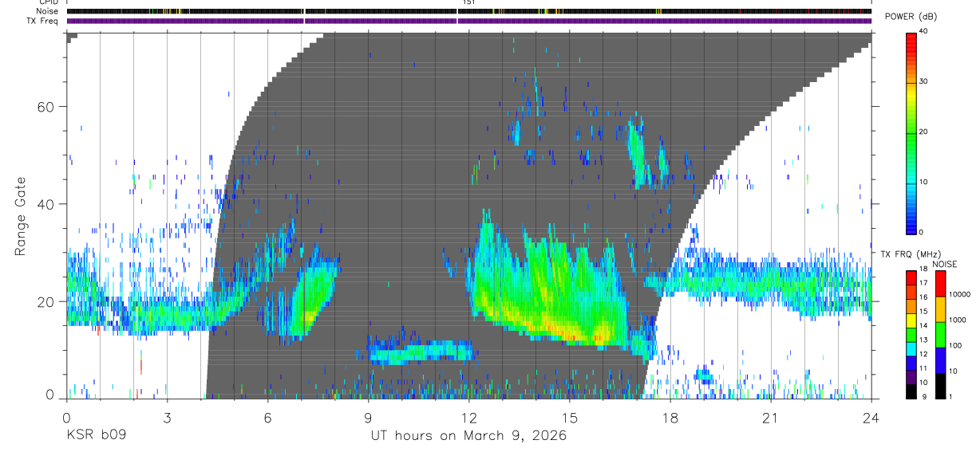Click the KSR b09 station label
980x452 pixels.
(x=95, y=436)
